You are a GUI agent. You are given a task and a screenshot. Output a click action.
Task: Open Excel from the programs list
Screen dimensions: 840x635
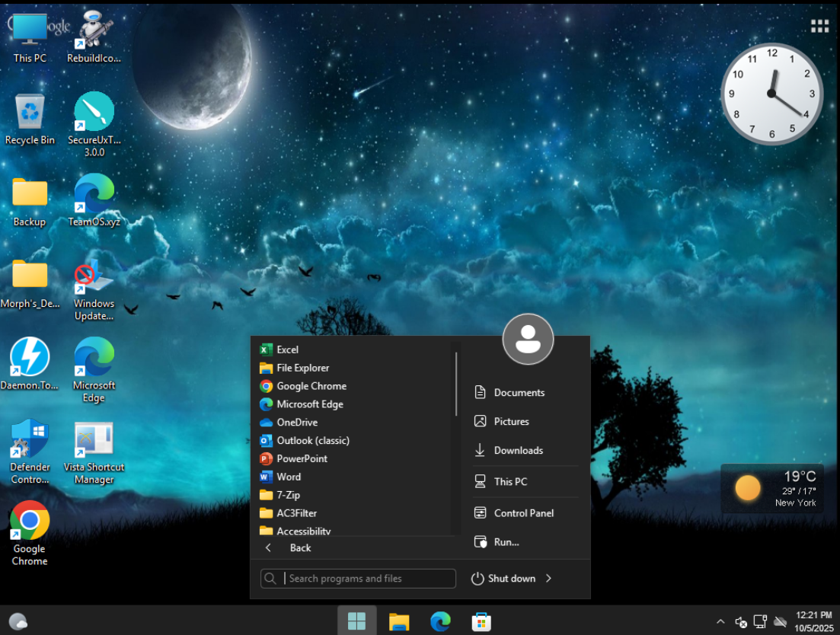tap(287, 349)
